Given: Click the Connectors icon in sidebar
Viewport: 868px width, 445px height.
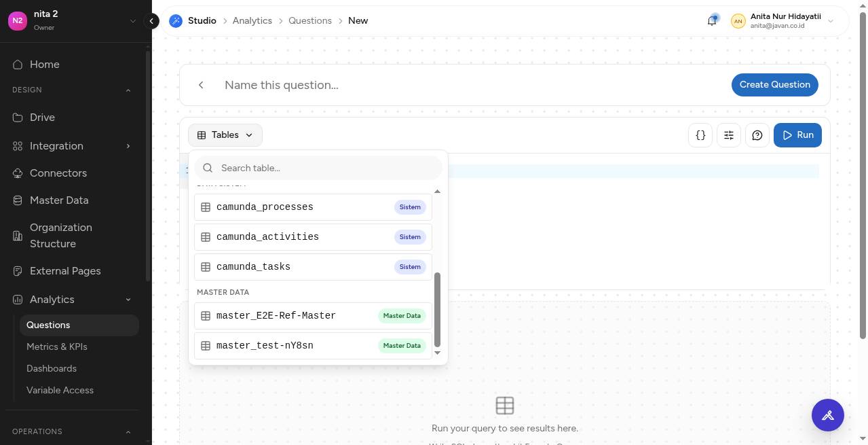Looking at the screenshot, I should (x=18, y=173).
